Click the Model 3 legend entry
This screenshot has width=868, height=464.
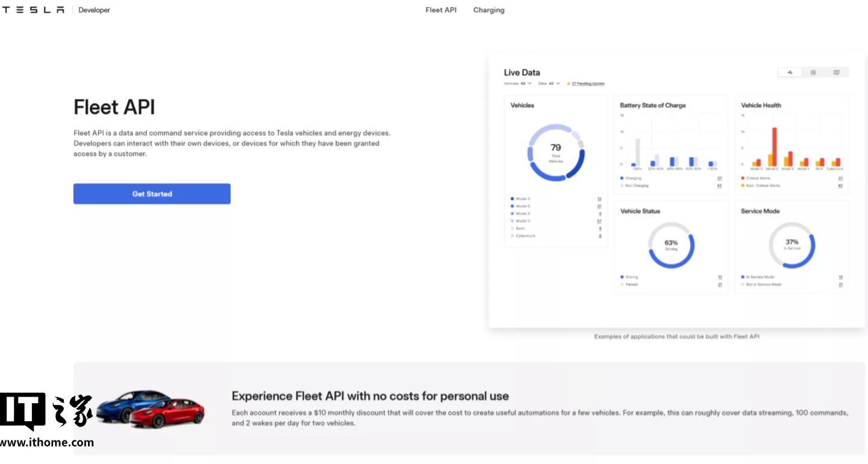520,199
